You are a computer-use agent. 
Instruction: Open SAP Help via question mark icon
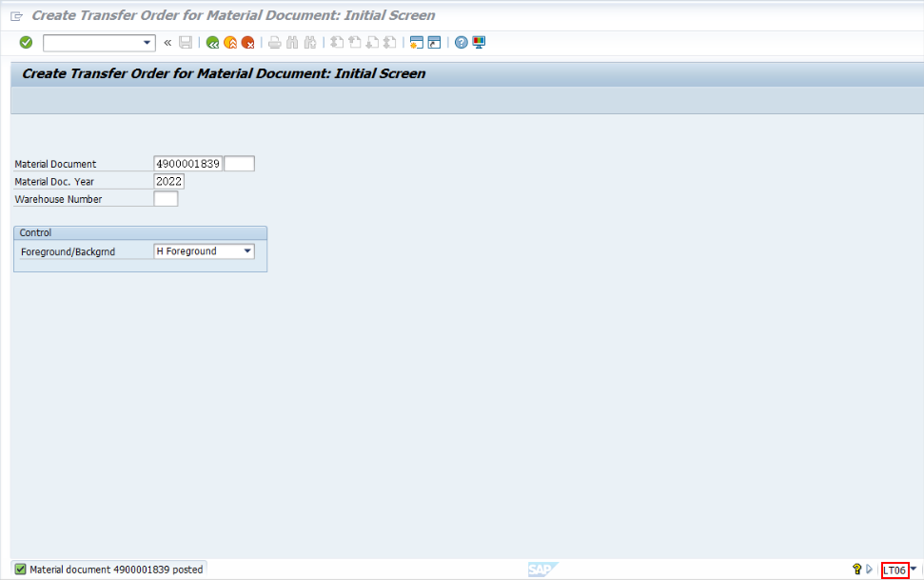pyautogui.click(x=462, y=42)
